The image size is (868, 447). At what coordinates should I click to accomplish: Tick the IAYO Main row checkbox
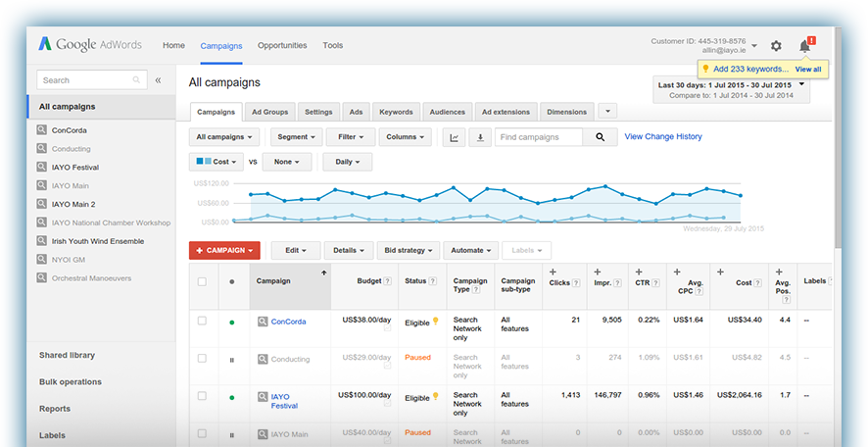[202, 433]
